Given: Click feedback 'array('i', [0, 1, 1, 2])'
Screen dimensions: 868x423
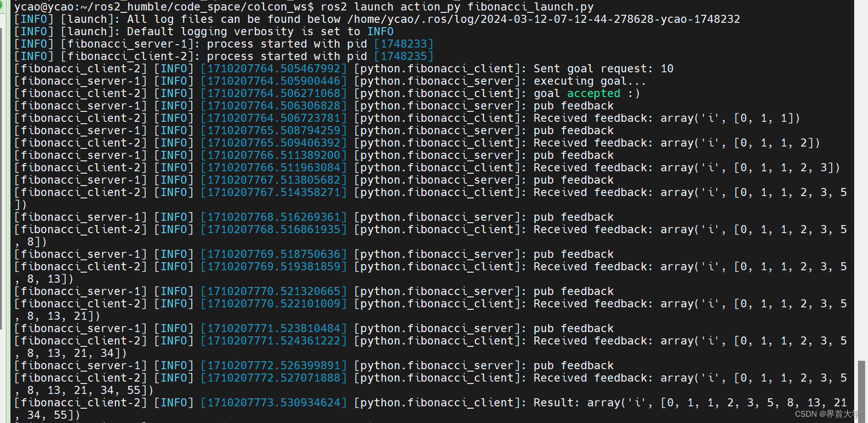Looking at the screenshot, I should click(x=740, y=143).
